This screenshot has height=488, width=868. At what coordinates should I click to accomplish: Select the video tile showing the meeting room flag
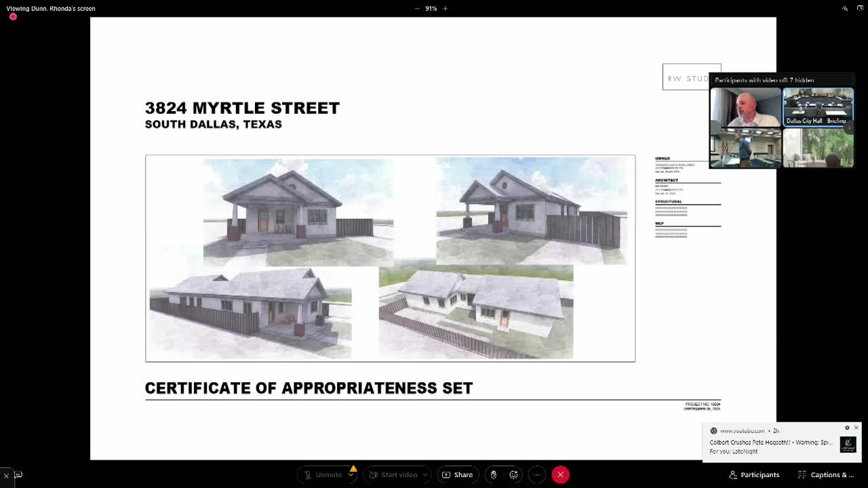pyautogui.click(x=745, y=147)
